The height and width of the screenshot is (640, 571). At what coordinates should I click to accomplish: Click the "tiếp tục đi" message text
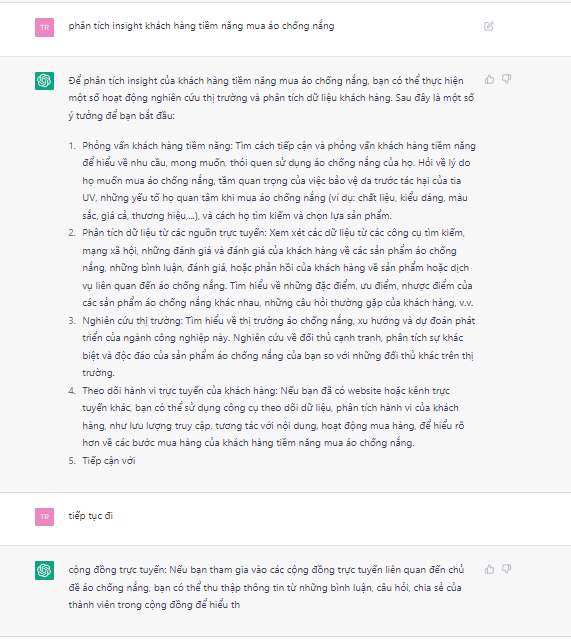pyautogui.click(x=91, y=516)
